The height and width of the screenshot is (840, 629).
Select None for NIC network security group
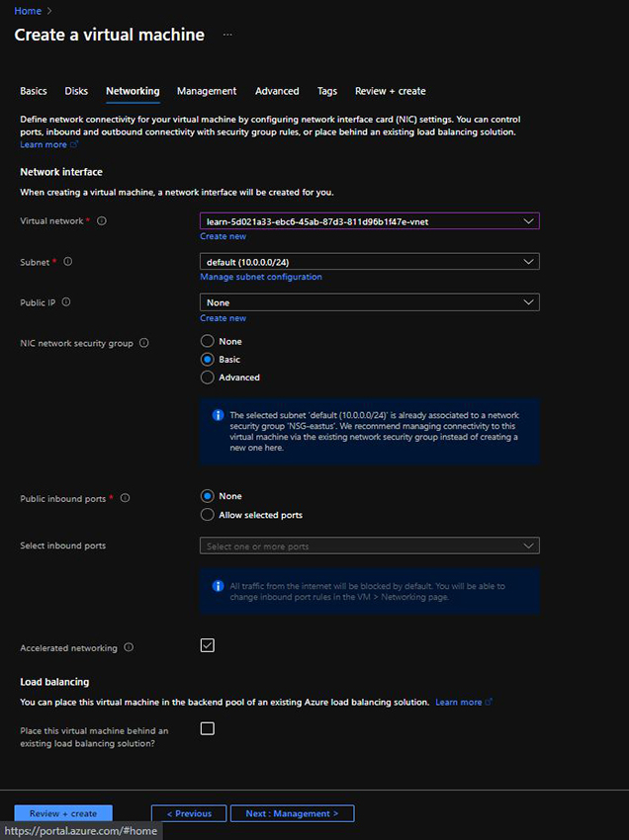click(208, 341)
